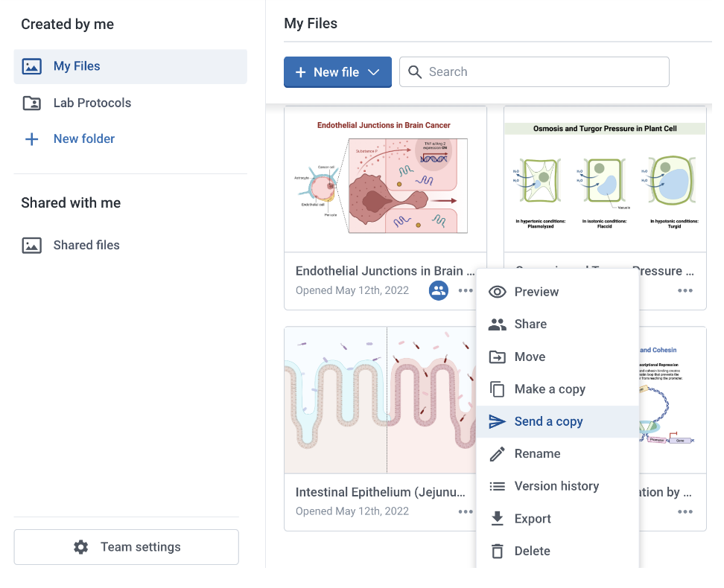The image size is (724, 588).
Task: Click the Intestinal Epithelium file title
Action: [x=381, y=492]
